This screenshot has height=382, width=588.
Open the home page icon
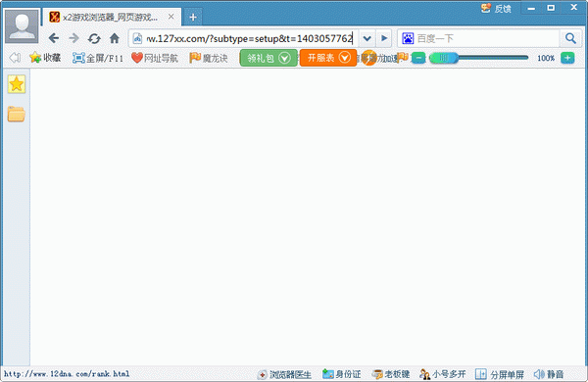pyautogui.click(x=115, y=38)
